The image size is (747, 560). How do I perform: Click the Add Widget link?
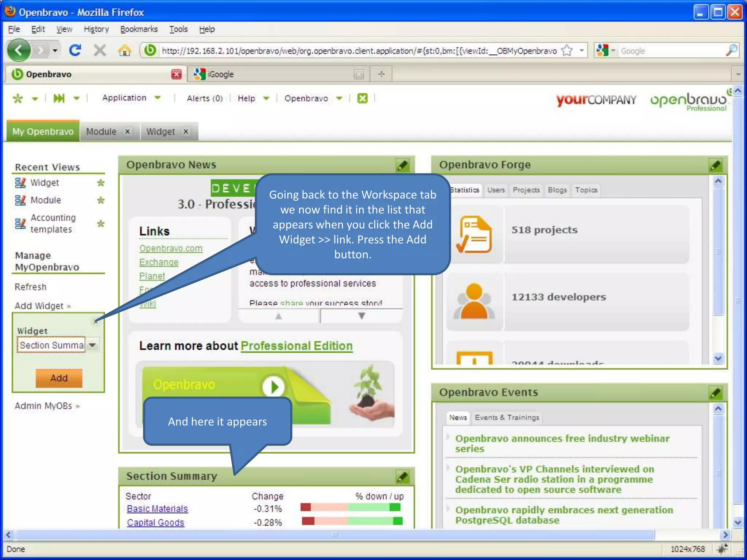coord(42,306)
